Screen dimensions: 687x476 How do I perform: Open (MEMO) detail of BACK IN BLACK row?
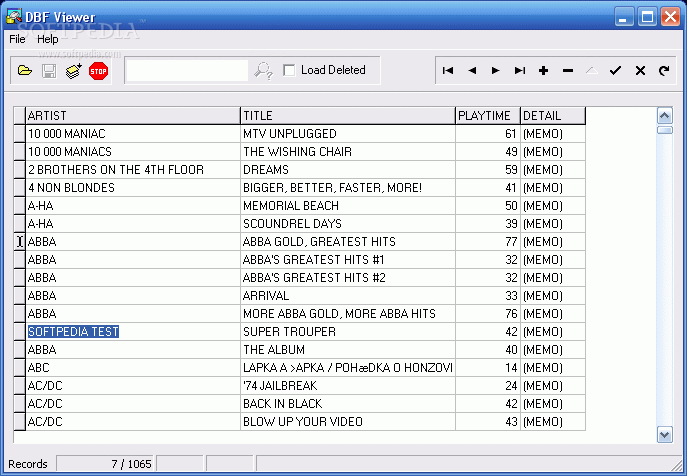pyautogui.click(x=553, y=403)
